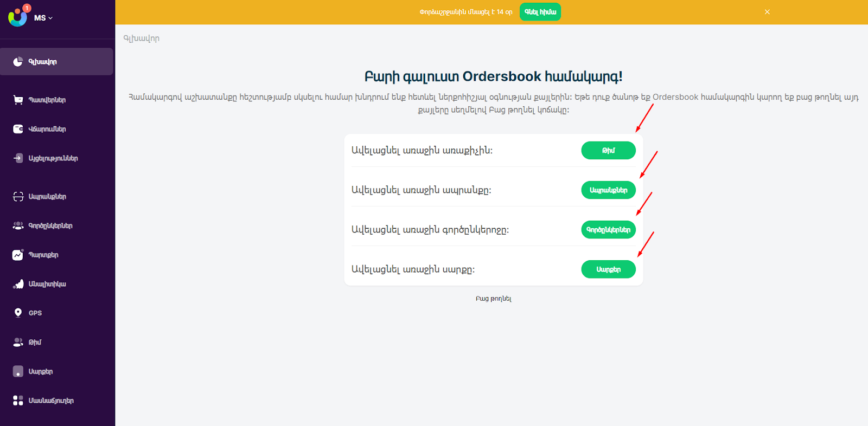The image size is (868, 426).
Task: Click the green Թիմ button in the card
Action: pyautogui.click(x=608, y=151)
